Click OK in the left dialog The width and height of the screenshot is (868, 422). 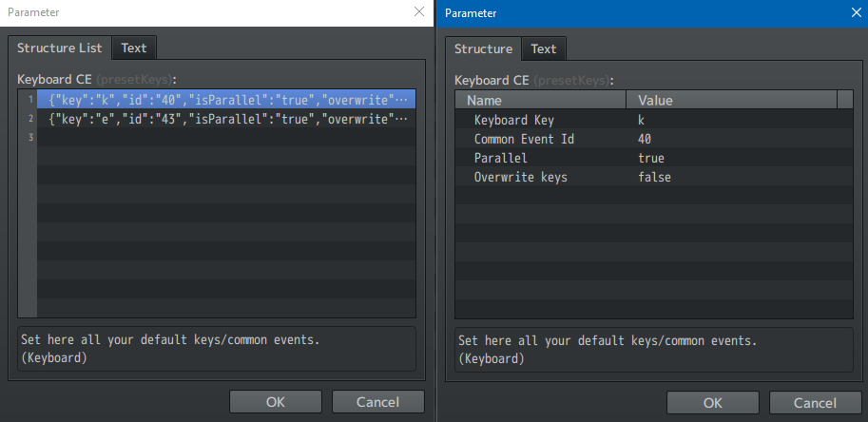[x=276, y=401]
